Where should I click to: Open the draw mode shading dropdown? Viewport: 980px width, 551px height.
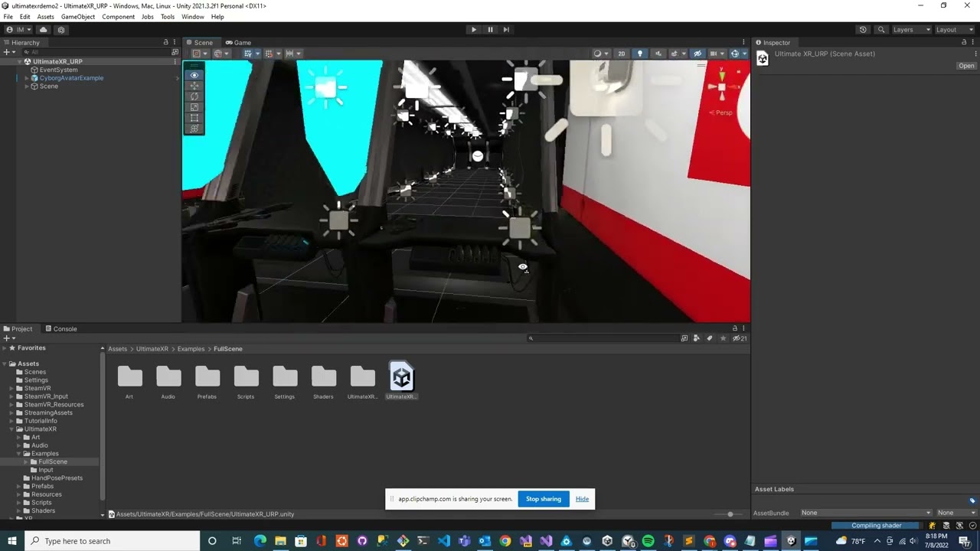coord(601,54)
